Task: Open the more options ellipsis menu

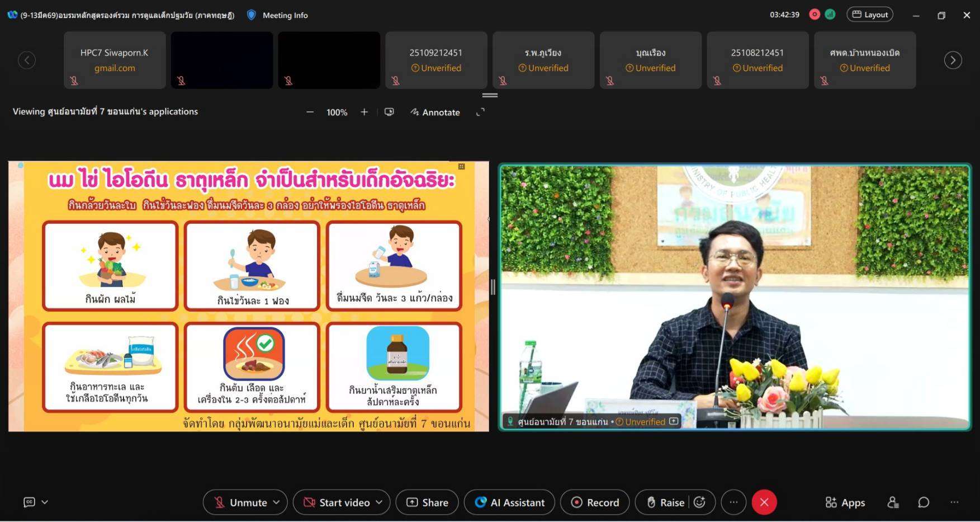Action: [733, 502]
